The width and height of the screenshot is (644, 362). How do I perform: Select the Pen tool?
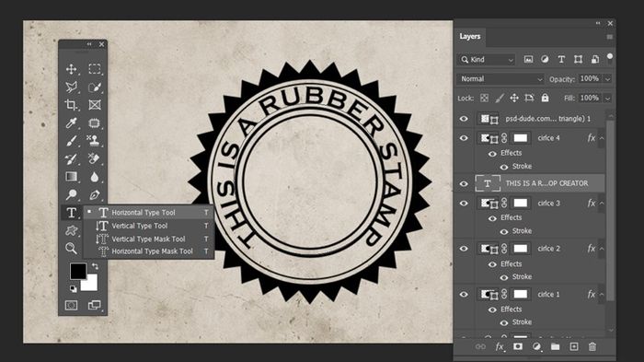[95, 194]
